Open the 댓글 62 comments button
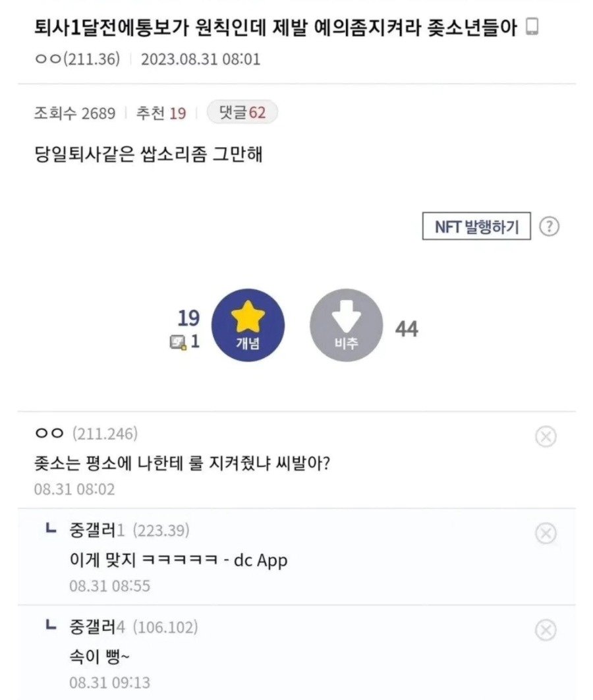Screen dimensions: 593x700 [x=242, y=113]
